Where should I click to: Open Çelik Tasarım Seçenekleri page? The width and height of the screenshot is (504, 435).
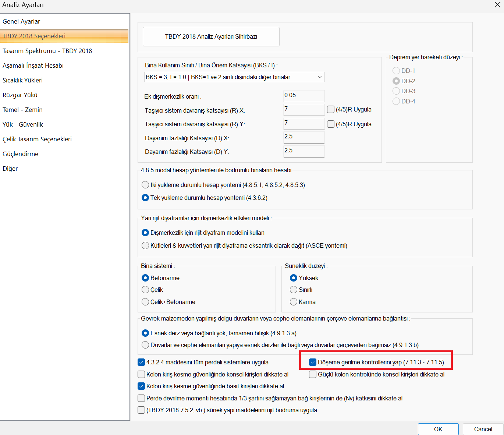coord(37,139)
